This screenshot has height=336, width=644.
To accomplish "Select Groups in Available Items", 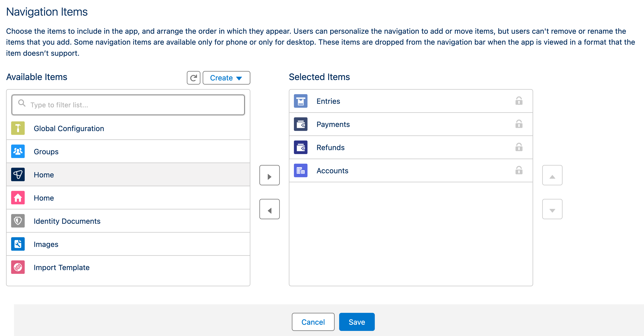I will (128, 152).
